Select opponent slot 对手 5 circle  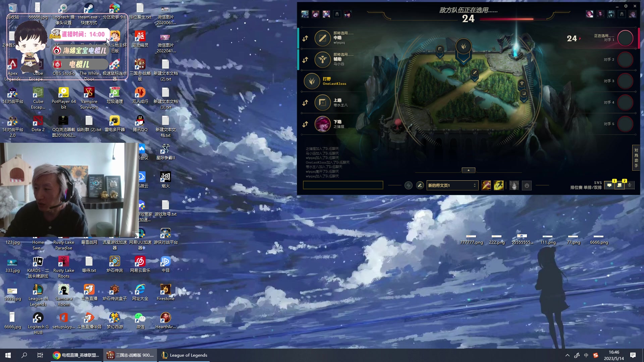pos(625,124)
